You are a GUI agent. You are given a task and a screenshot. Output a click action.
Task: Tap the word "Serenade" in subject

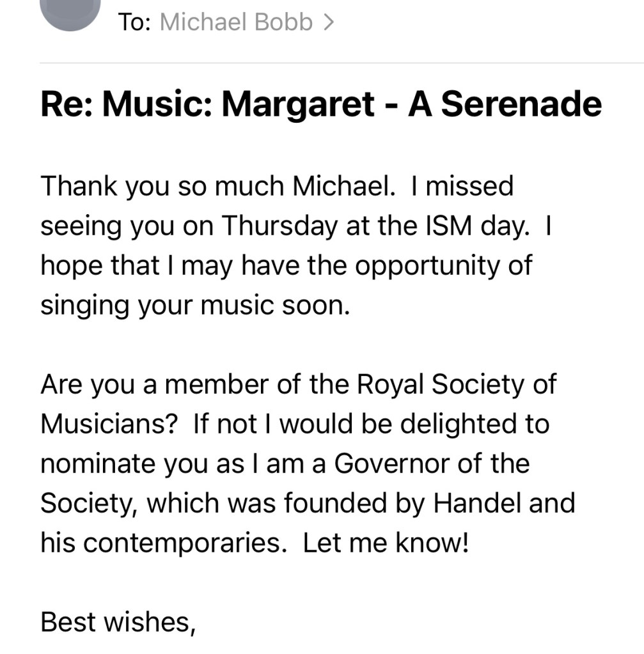point(521,105)
